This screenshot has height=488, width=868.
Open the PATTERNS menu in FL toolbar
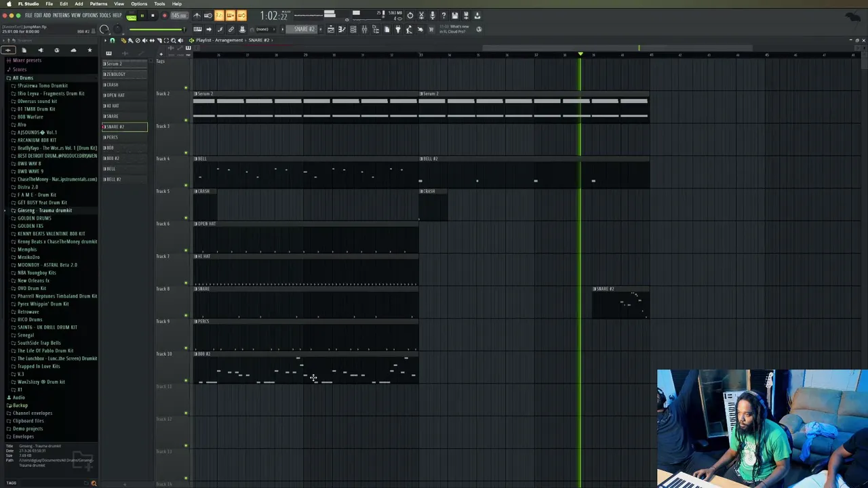(61, 16)
